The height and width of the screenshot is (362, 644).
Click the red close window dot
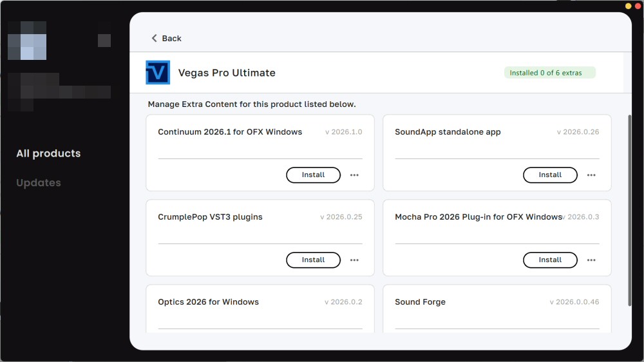638,6
